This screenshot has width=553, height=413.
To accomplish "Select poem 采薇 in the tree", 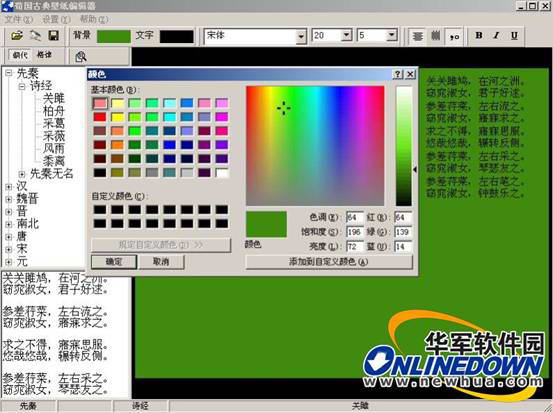I will (54, 136).
